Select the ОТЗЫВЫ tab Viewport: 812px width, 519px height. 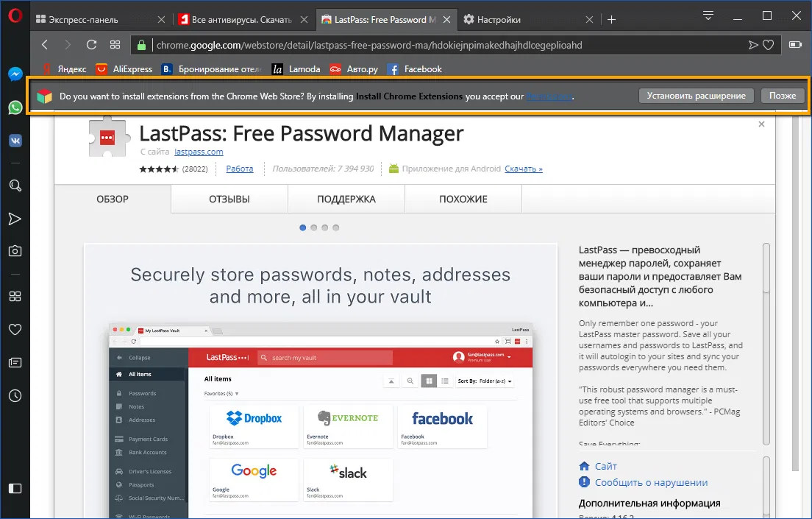(x=229, y=199)
